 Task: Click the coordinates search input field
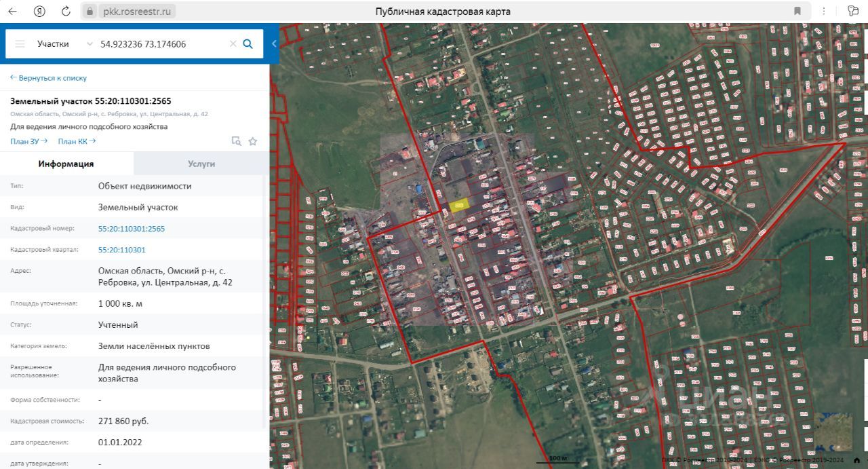click(161, 43)
